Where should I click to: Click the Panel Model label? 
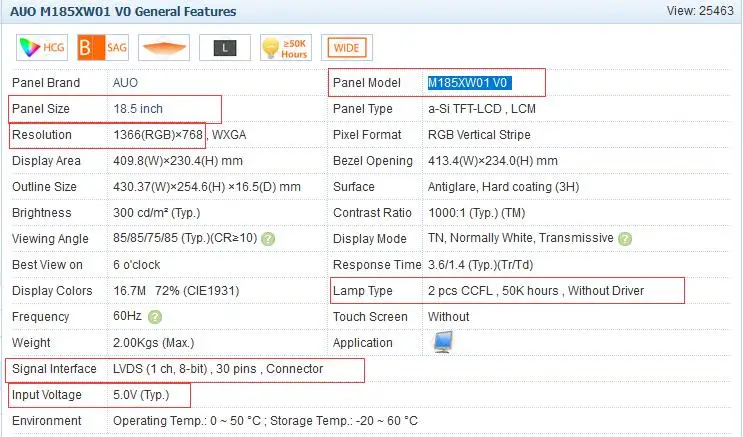click(x=367, y=83)
